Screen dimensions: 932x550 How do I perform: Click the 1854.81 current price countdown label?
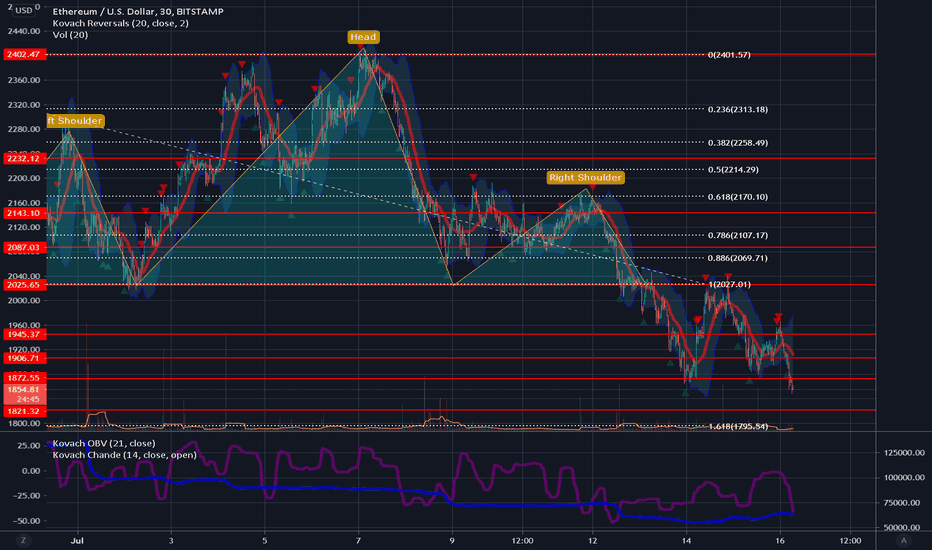tap(23, 394)
